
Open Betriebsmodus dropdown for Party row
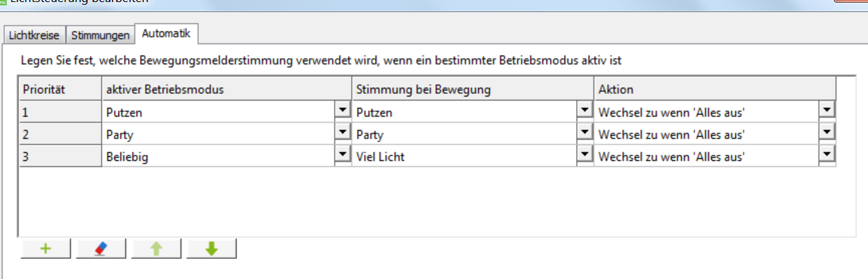tap(343, 133)
